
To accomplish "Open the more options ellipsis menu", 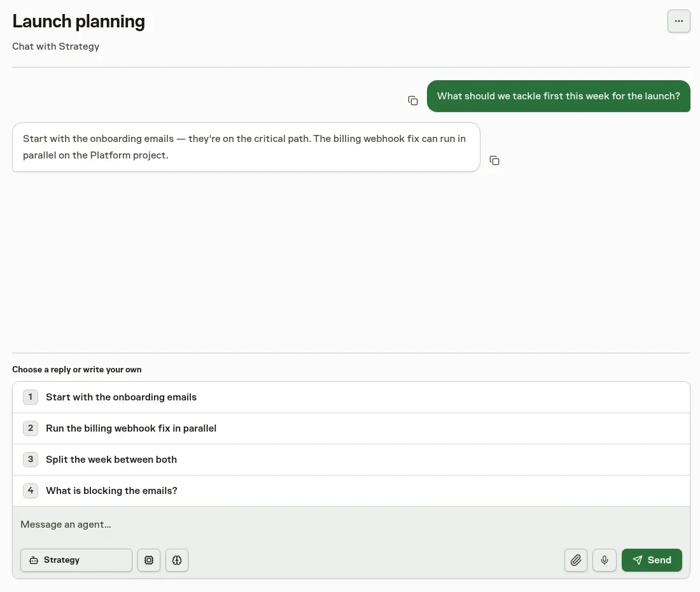I will tap(678, 21).
